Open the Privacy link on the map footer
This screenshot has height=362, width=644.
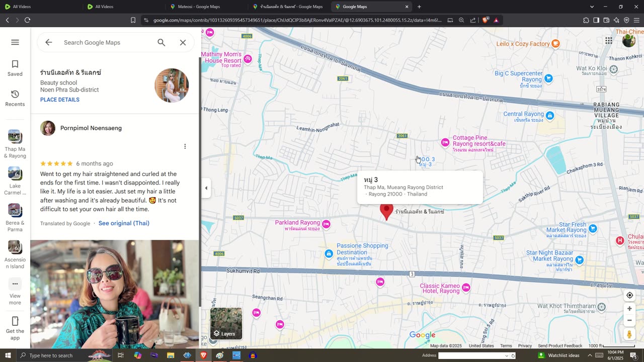coord(525,346)
